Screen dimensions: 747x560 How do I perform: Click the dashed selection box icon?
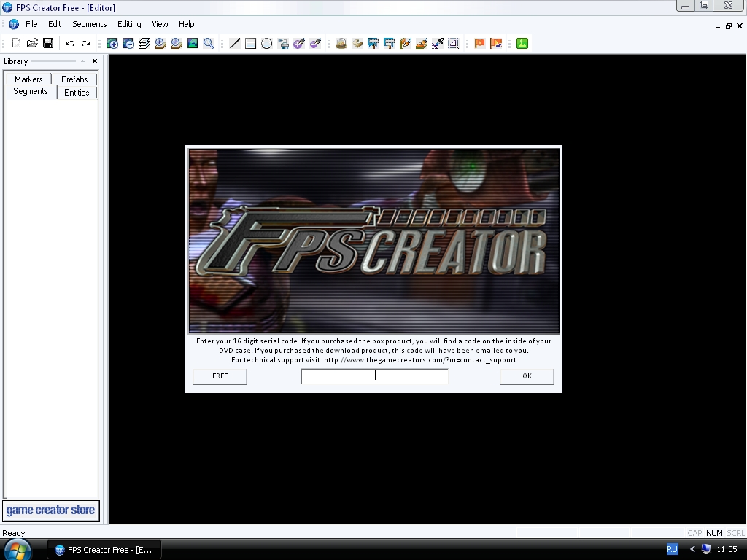coord(454,43)
